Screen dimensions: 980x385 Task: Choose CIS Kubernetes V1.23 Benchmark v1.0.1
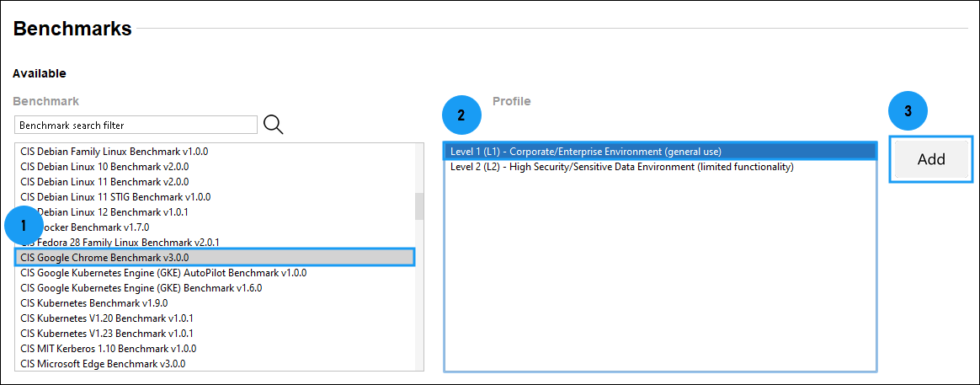point(107,334)
